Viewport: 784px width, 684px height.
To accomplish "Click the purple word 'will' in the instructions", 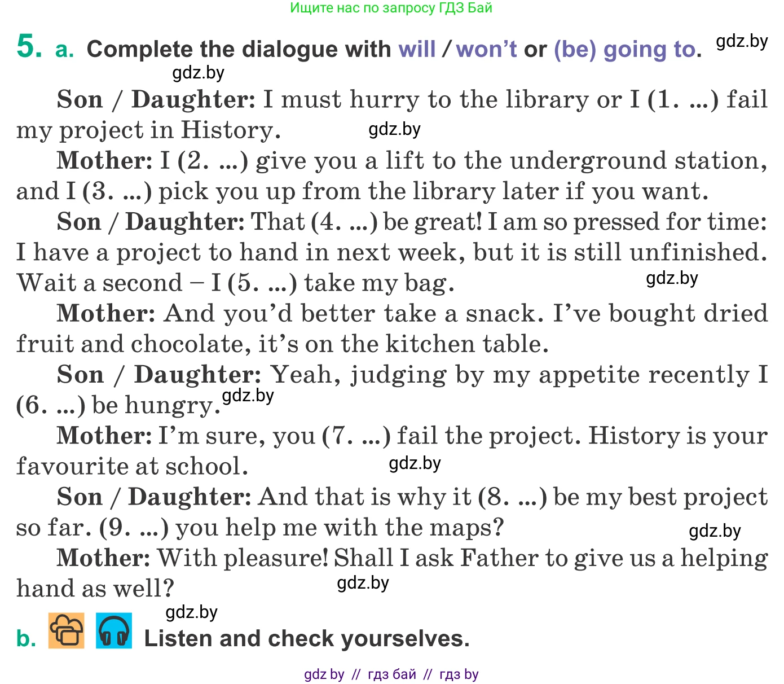I will click(417, 50).
